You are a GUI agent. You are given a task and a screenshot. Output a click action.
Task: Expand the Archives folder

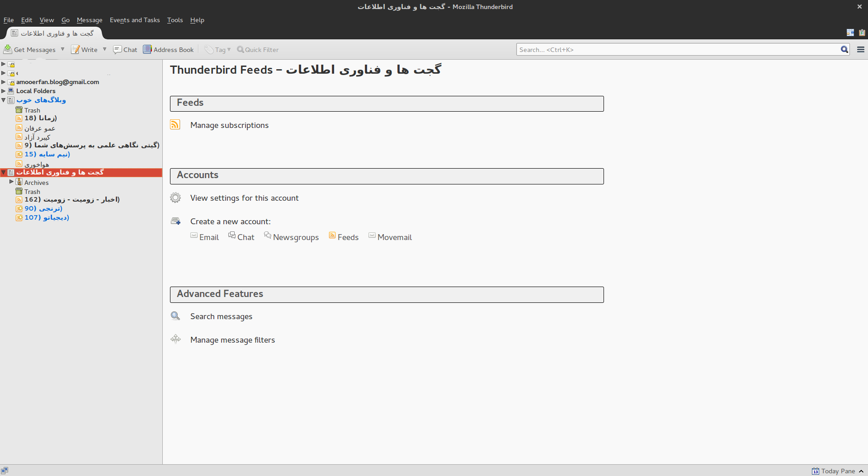coord(12,182)
